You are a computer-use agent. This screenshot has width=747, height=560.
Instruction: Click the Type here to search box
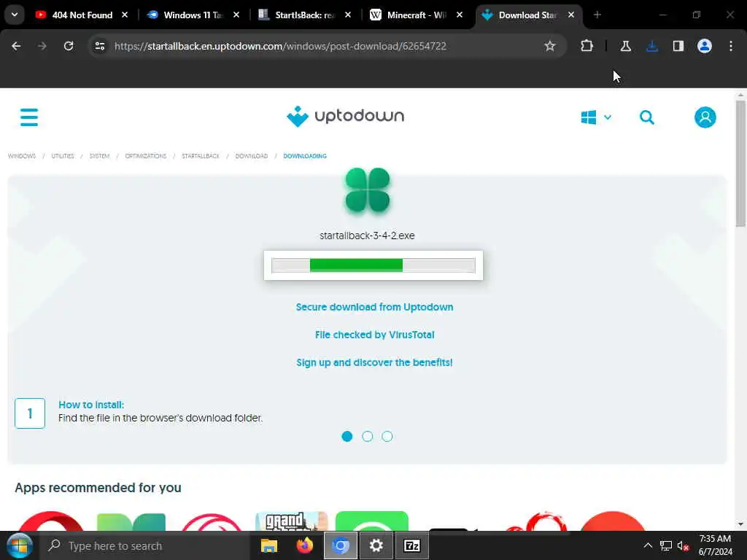point(145,545)
